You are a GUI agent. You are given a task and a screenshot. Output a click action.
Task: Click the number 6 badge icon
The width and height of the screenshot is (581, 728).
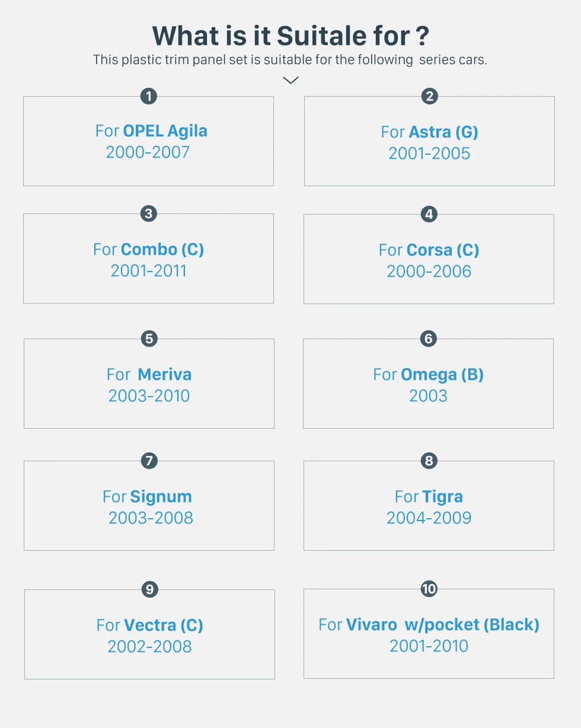(428, 339)
